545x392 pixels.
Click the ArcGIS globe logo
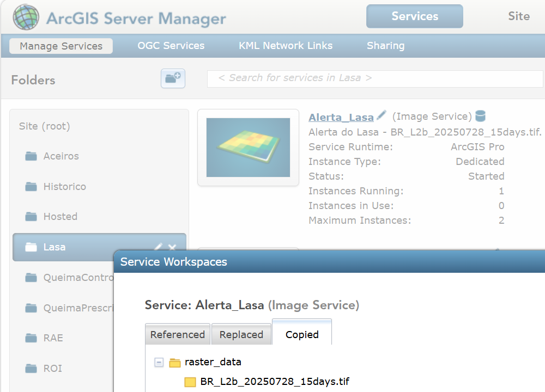pyautogui.click(x=26, y=17)
